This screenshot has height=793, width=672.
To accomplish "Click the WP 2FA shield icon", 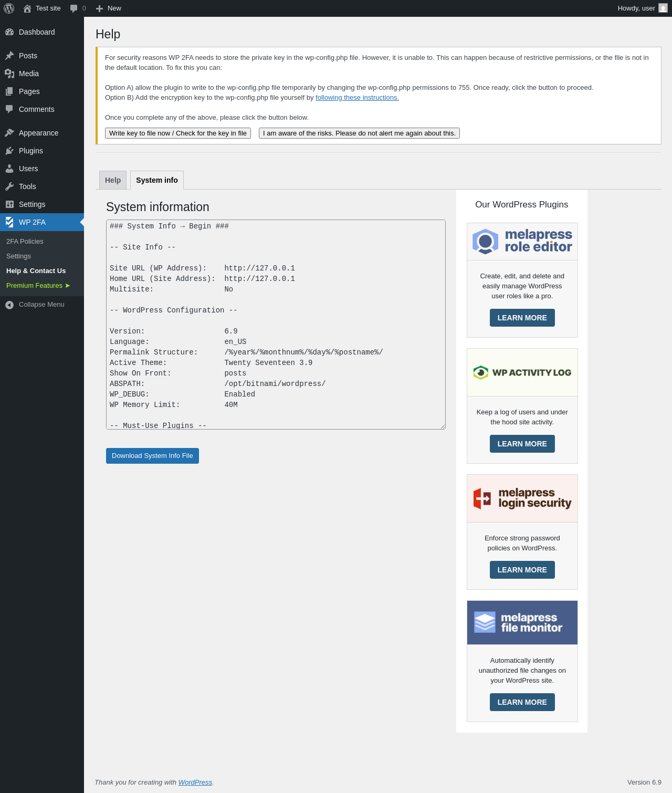I will pos(9,222).
